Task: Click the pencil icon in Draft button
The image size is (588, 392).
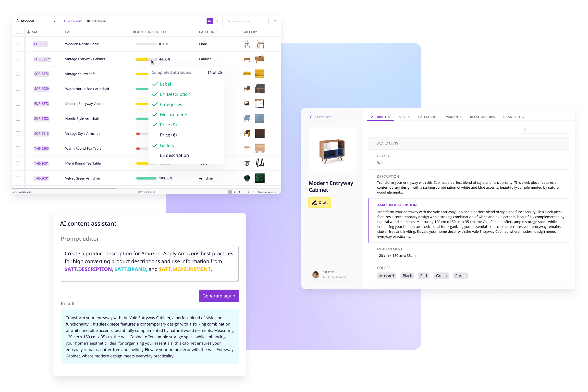Action: (x=314, y=202)
